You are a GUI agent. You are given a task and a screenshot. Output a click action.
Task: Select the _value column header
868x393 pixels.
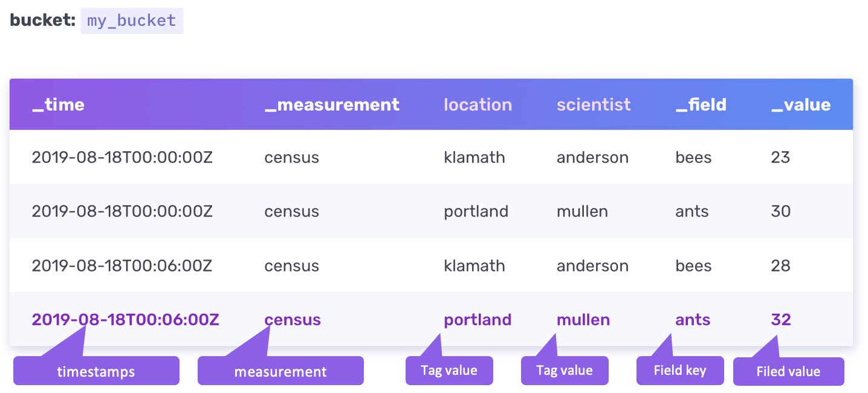point(801,105)
